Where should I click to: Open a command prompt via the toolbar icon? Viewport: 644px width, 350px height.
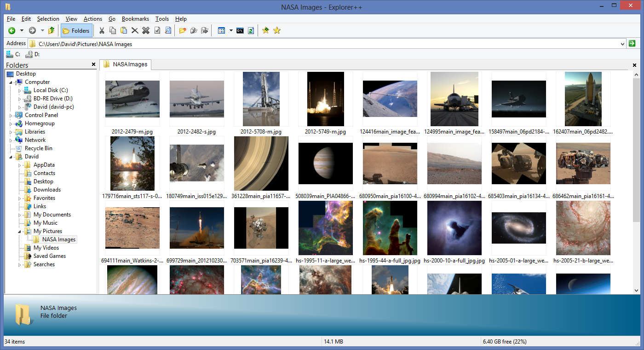click(240, 30)
